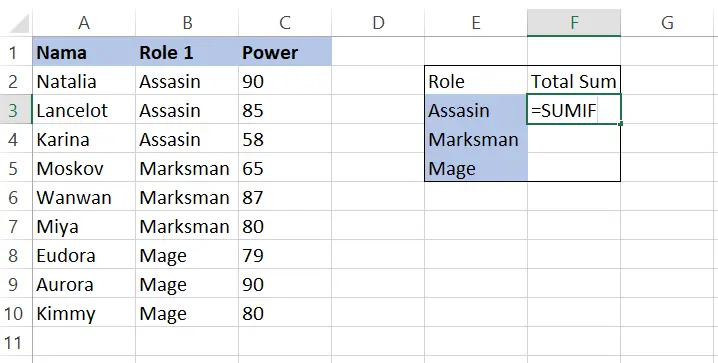This screenshot has height=363, width=718.
Task: Click the Power header cell
Action: [x=285, y=52]
